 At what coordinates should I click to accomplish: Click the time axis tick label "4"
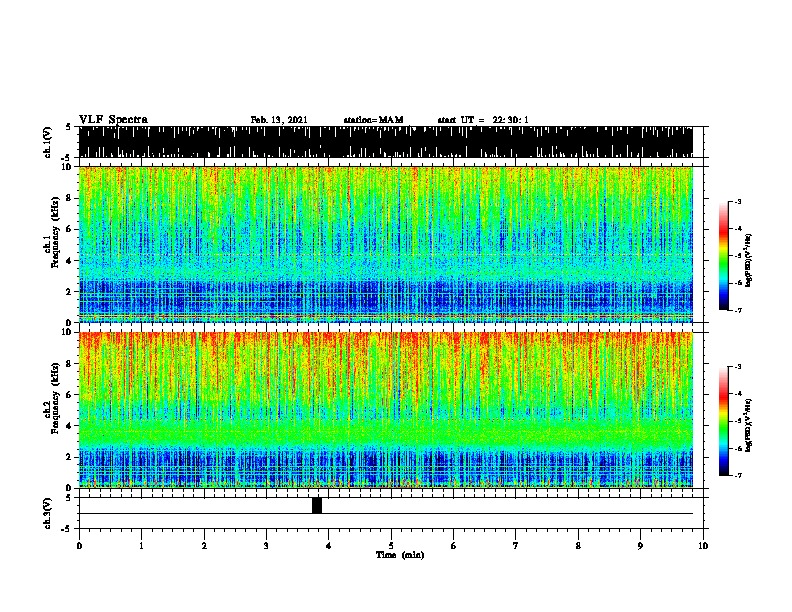point(329,545)
